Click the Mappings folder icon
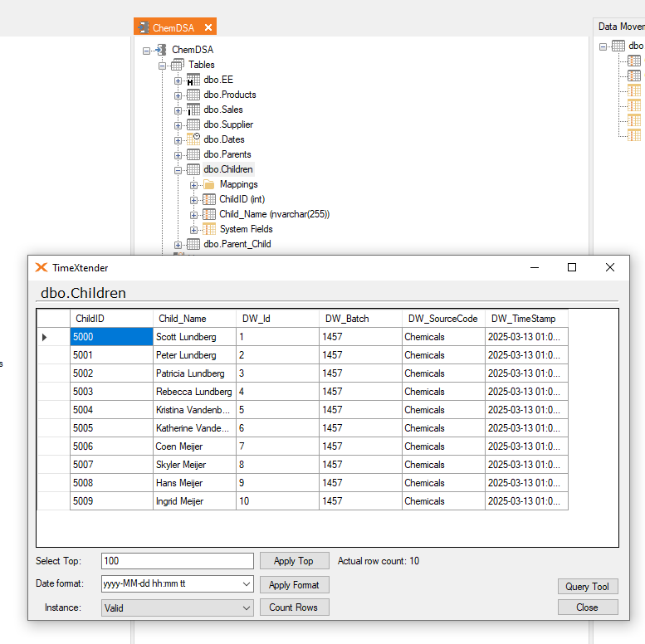This screenshot has width=645, height=644. click(x=209, y=184)
